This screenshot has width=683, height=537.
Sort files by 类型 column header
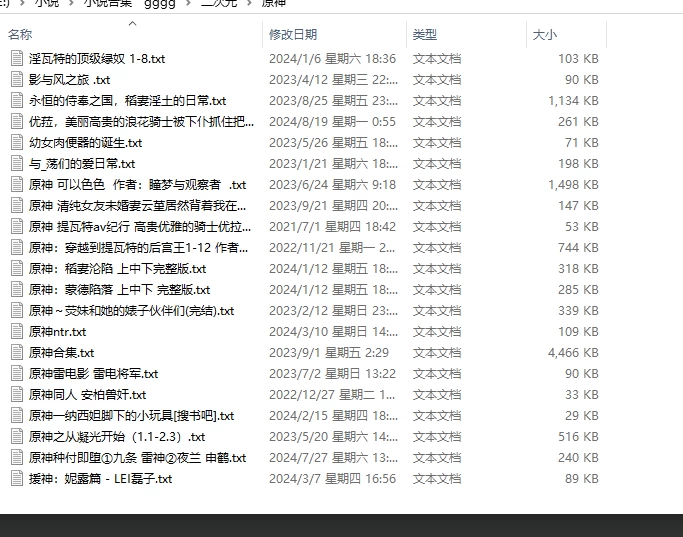click(425, 34)
